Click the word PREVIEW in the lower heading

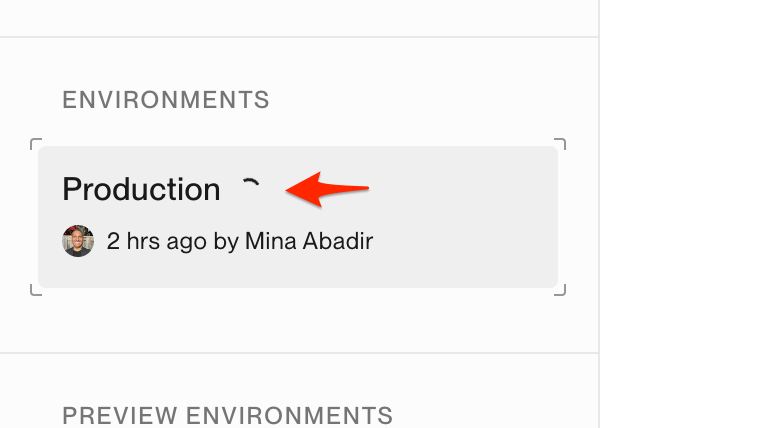[120, 416]
